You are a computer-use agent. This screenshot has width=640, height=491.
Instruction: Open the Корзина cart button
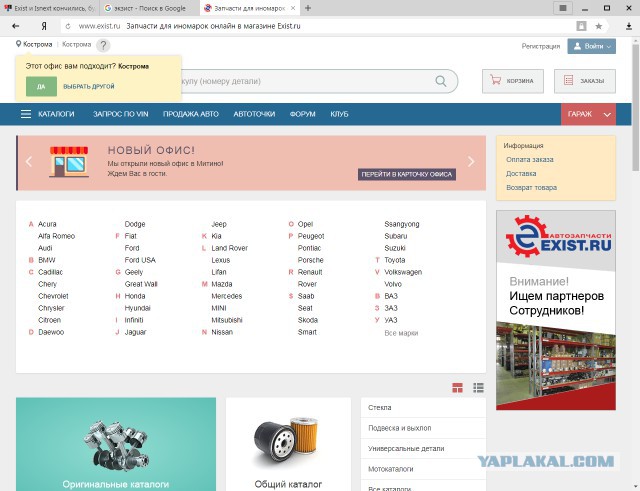(x=513, y=81)
